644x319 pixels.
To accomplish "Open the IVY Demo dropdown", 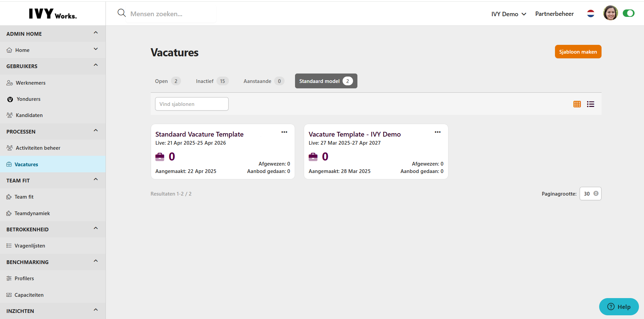I will pyautogui.click(x=508, y=14).
